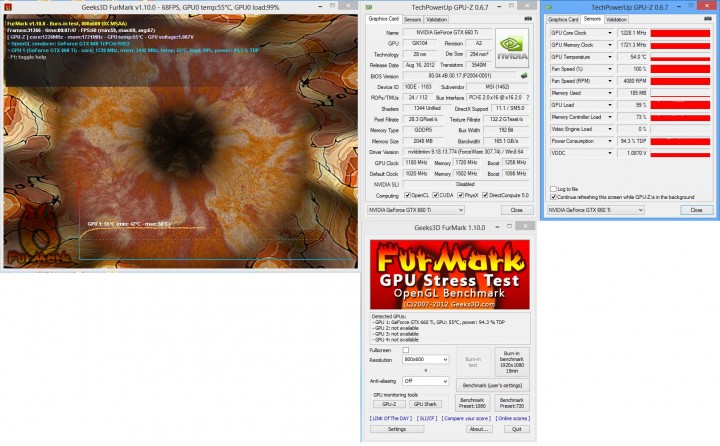
Task: Toggle the DirectCompute 5.0 checkbox
Action: [485, 195]
